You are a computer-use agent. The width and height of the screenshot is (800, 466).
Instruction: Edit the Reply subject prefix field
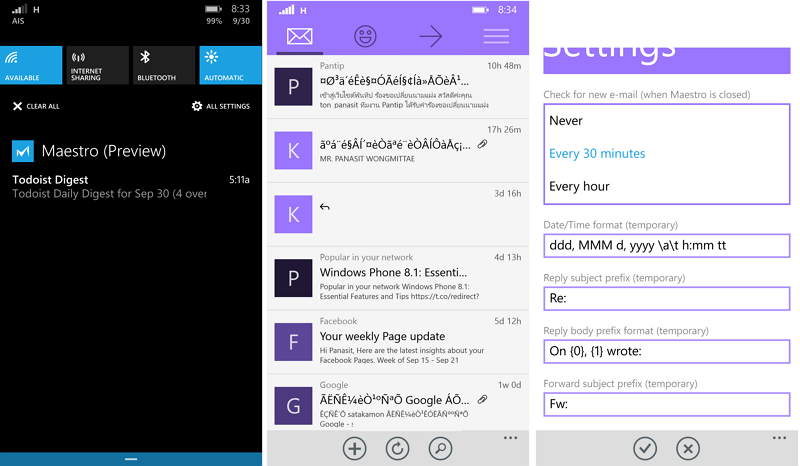667,299
